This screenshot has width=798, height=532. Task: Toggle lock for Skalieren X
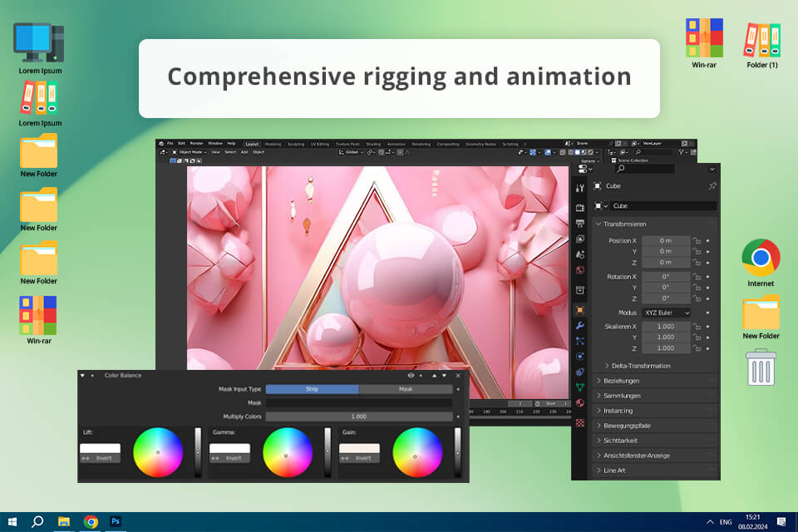tap(697, 327)
